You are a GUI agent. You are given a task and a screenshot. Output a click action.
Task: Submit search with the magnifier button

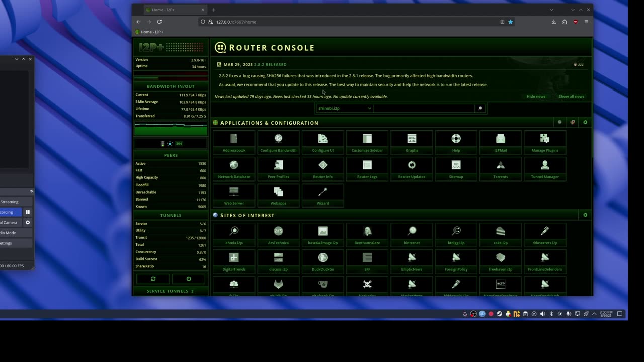[480, 108]
